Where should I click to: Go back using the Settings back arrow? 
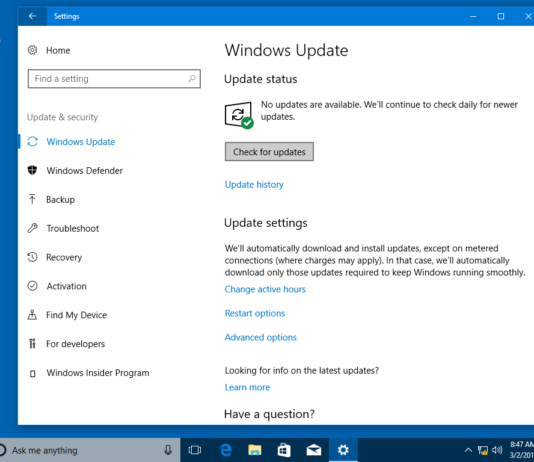click(x=32, y=16)
